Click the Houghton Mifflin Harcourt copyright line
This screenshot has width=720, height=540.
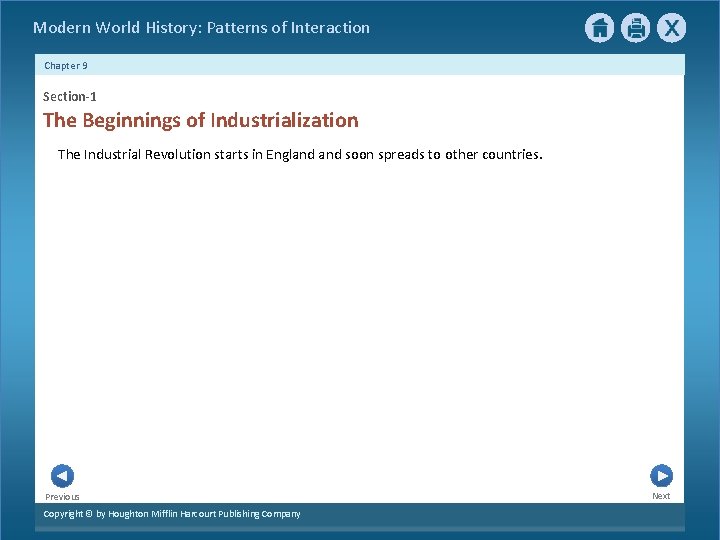[x=172, y=514]
